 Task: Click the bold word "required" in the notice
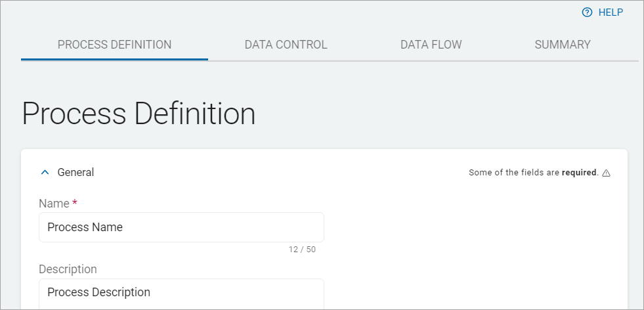[x=579, y=173]
